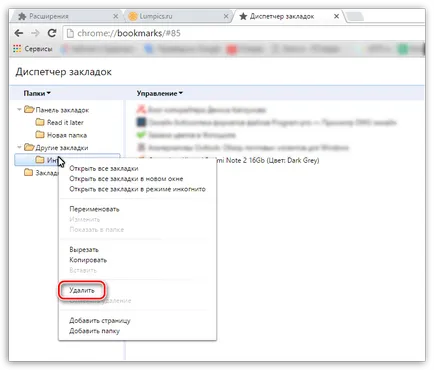The image size is (434, 370).
Task: Reload the page with the refresh icon
Action: coord(52,33)
